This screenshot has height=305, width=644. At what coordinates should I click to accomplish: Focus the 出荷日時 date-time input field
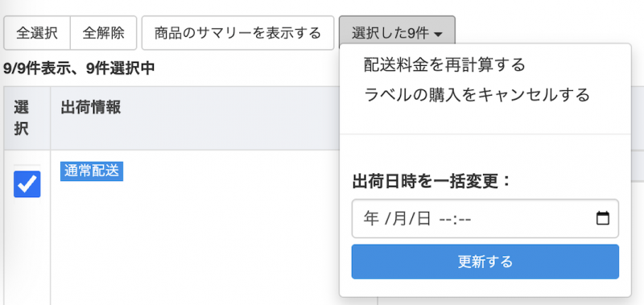(485, 219)
